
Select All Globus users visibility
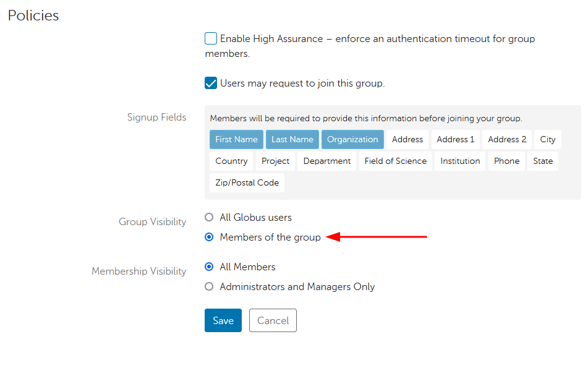209,218
